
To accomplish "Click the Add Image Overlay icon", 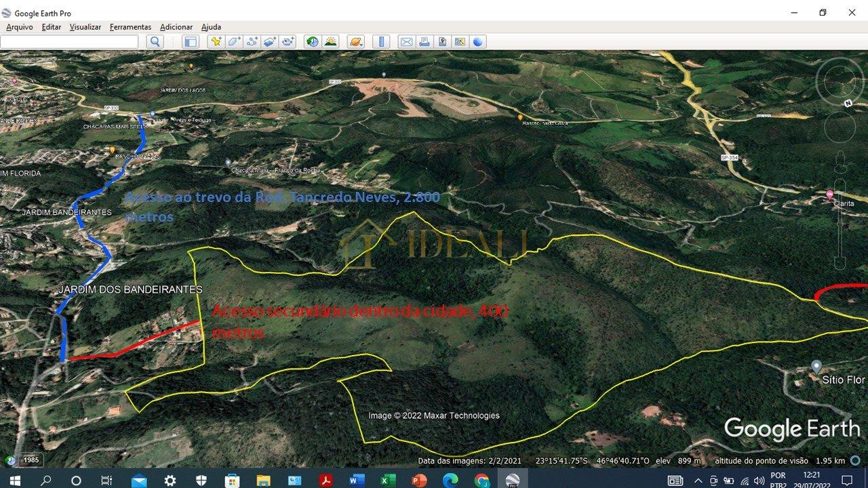I will coord(270,41).
